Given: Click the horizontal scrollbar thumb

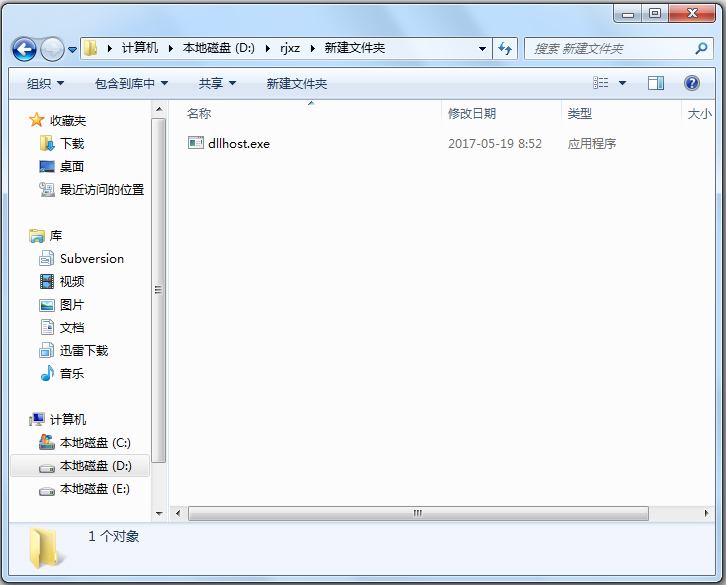Looking at the screenshot, I should pyautogui.click(x=419, y=513).
